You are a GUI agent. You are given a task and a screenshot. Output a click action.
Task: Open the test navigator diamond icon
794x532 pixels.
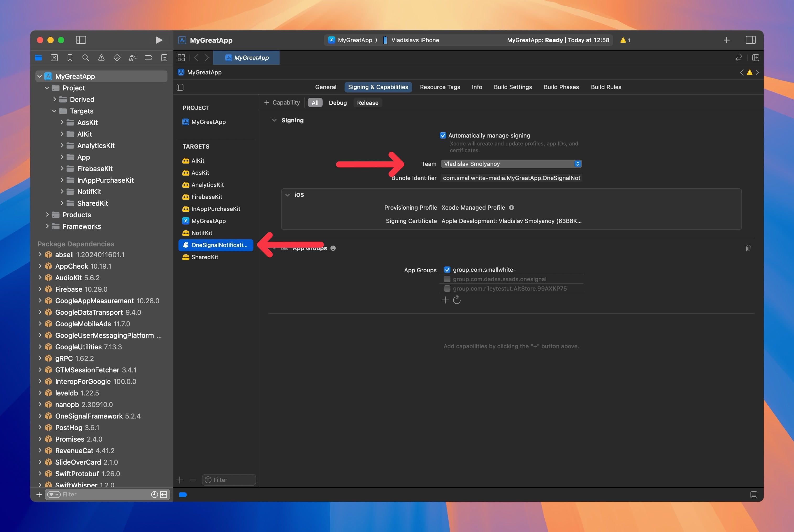point(117,58)
